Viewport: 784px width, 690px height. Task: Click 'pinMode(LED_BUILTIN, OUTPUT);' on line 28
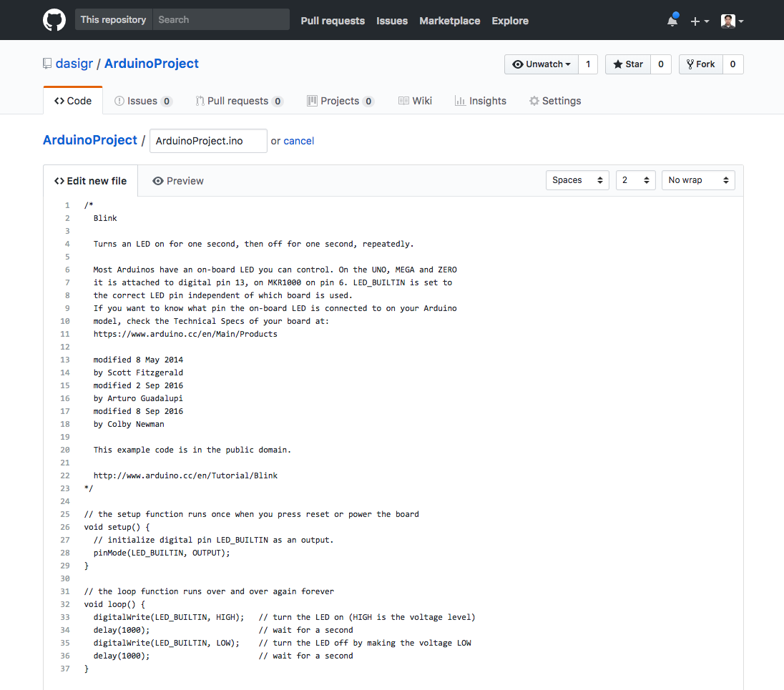click(162, 553)
